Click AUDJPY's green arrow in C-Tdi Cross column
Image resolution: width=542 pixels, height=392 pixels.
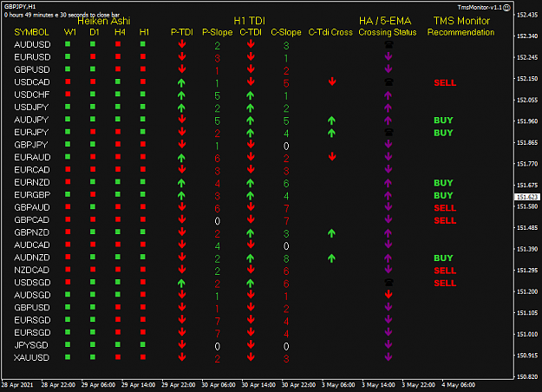(331, 121)
